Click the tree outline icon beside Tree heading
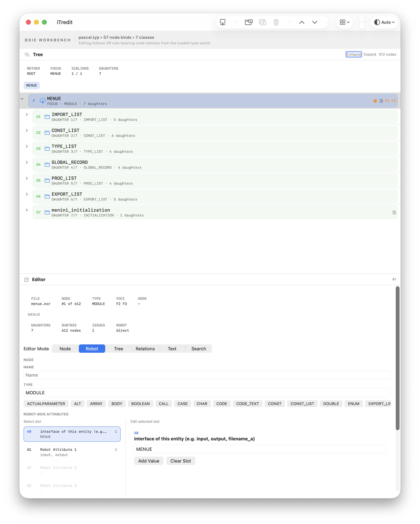The height and width of the screenshot is (524, 420). pos(27,54)
